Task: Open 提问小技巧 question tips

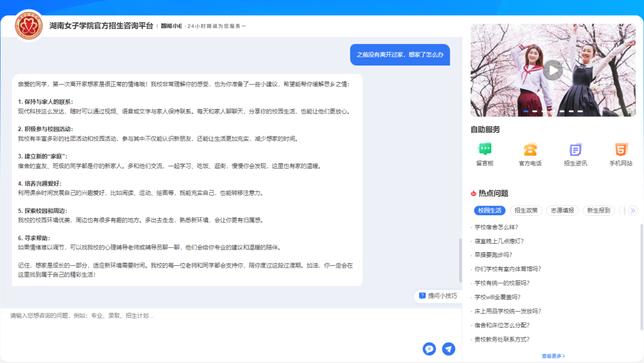Action: (x=438, y=296)
